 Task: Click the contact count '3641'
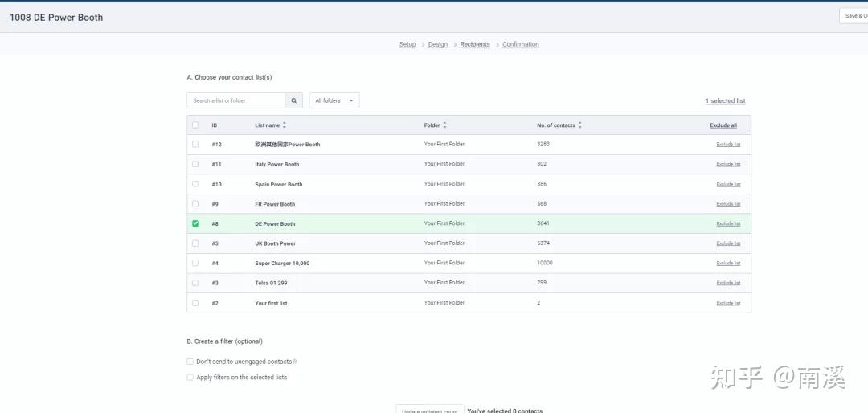click(543, 223)
